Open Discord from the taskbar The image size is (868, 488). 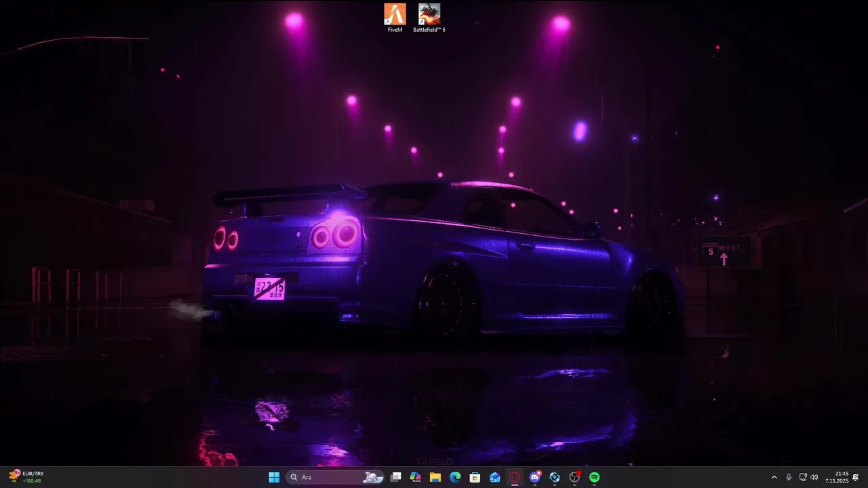tap(535, 477)
